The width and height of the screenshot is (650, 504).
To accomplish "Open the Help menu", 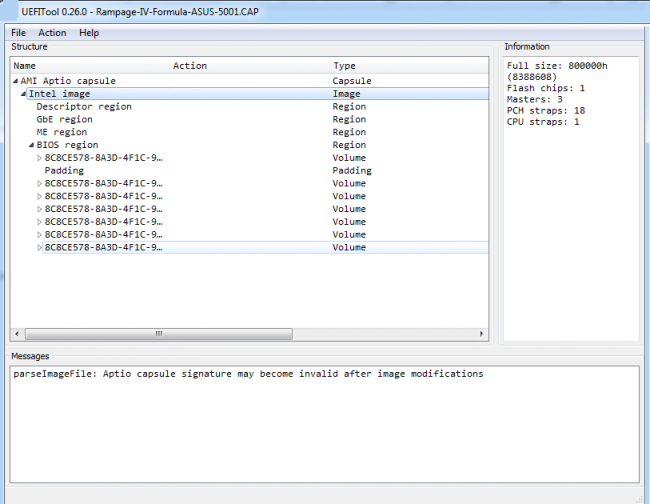I will point(89,33).
